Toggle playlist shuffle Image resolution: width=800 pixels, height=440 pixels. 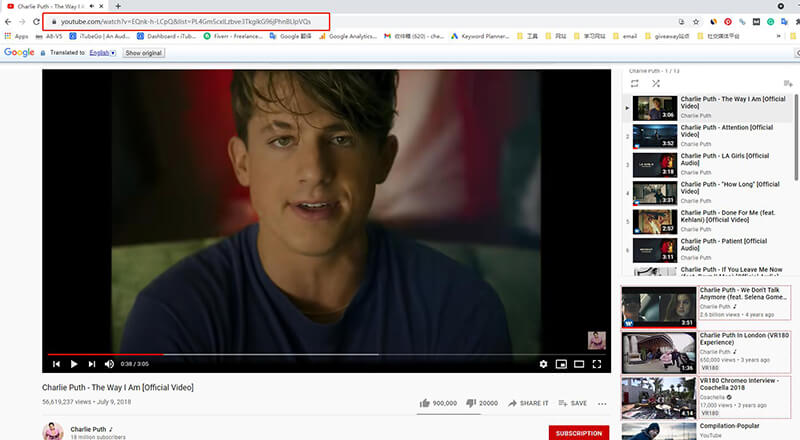coord(656,83)
